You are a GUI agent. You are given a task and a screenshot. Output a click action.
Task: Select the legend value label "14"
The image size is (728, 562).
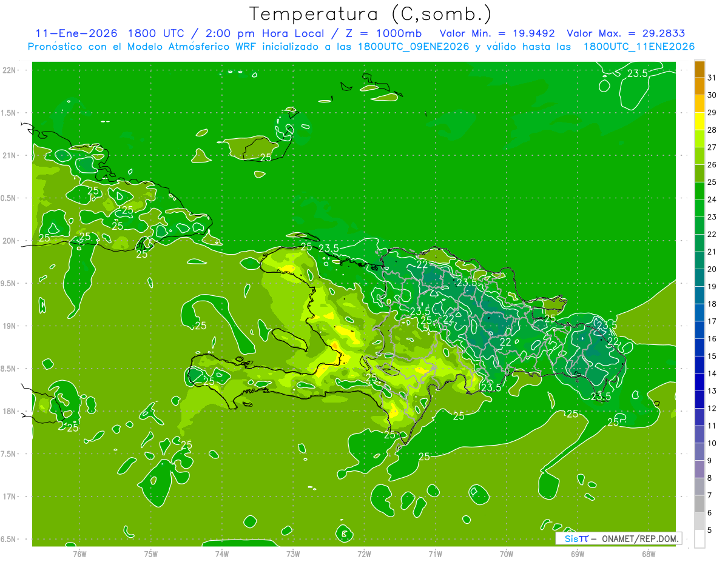pyautogui.click(x=712, y=373)
